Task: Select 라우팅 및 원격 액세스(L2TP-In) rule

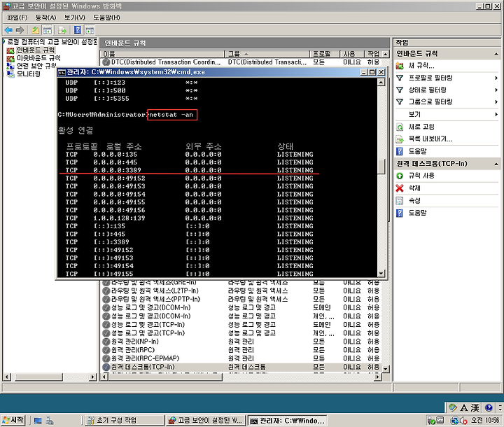Action: click(x=241, y=290)
